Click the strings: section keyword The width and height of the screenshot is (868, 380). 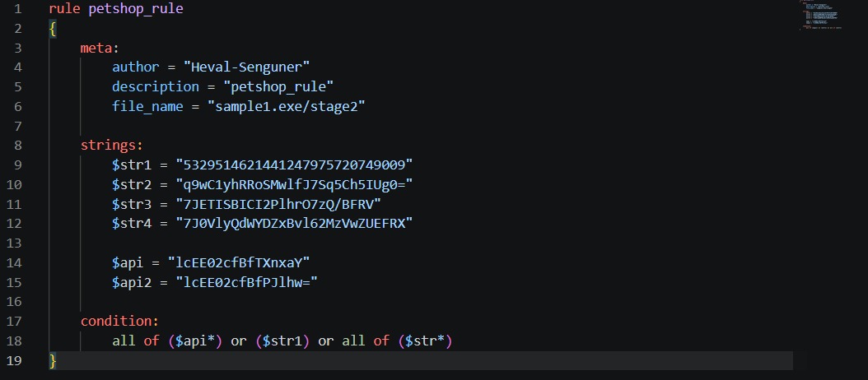click(112, 146)
